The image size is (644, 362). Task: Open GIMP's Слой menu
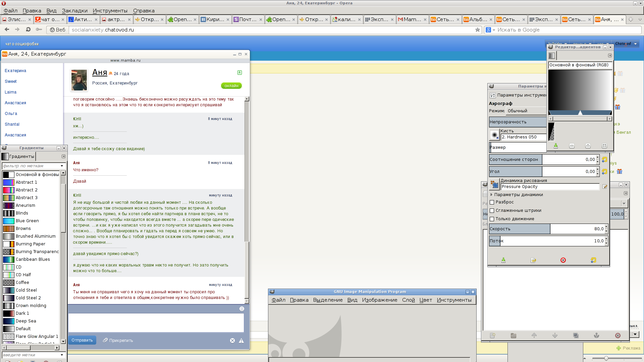(408, 300)
